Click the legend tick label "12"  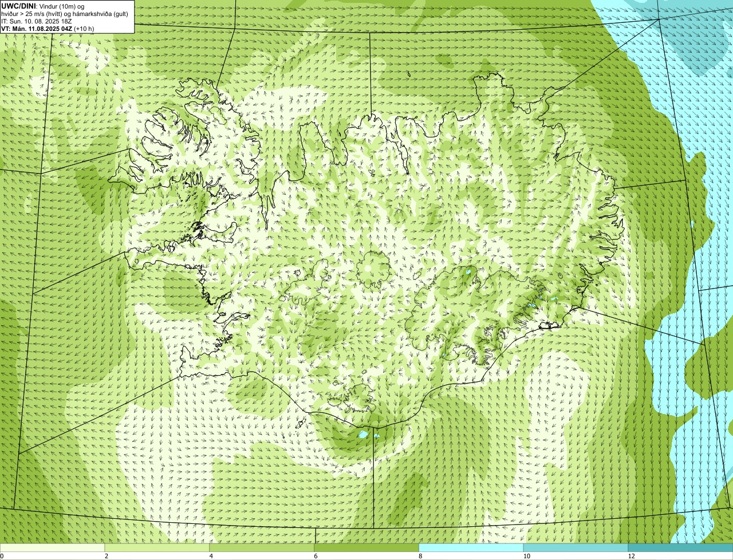coord(631,556)
